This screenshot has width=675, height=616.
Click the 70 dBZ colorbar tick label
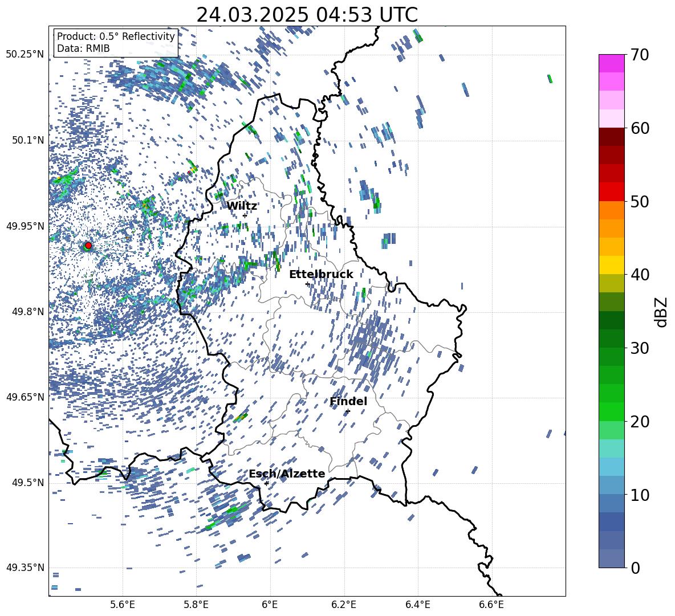[640, 55]
